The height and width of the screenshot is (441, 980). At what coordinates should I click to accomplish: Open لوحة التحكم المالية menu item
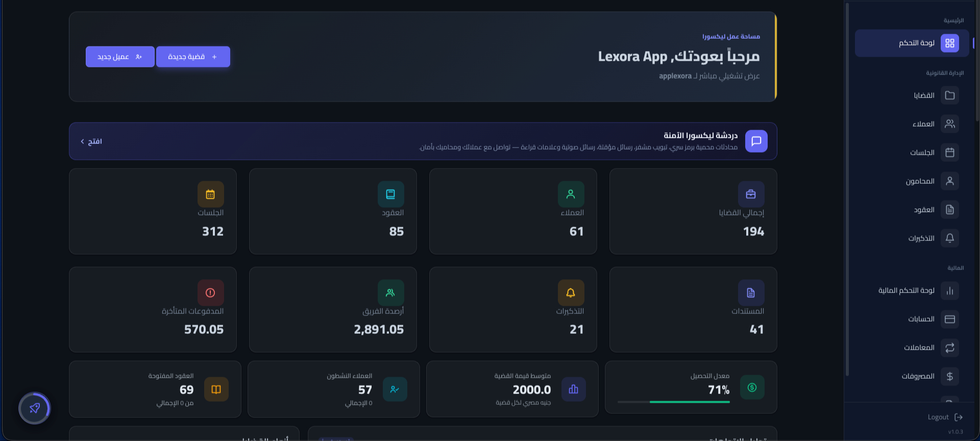click(x=912, y=291)
